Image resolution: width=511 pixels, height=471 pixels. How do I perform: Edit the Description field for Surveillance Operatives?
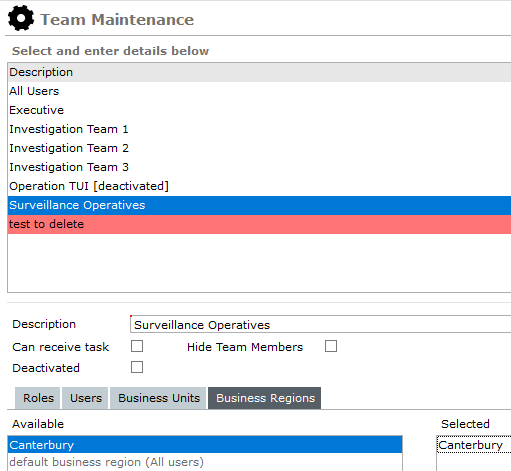pos(321,324)
